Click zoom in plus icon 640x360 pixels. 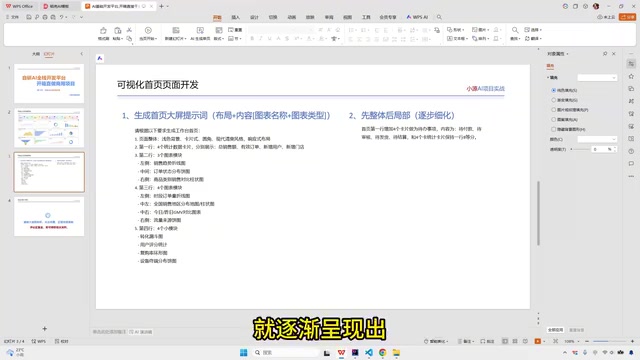(x=632, y=341)
